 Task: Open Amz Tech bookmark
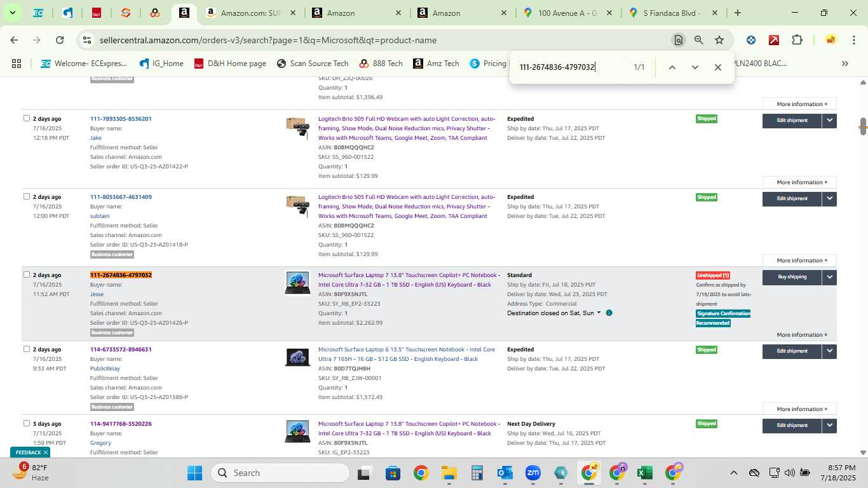tap(436, 64)
